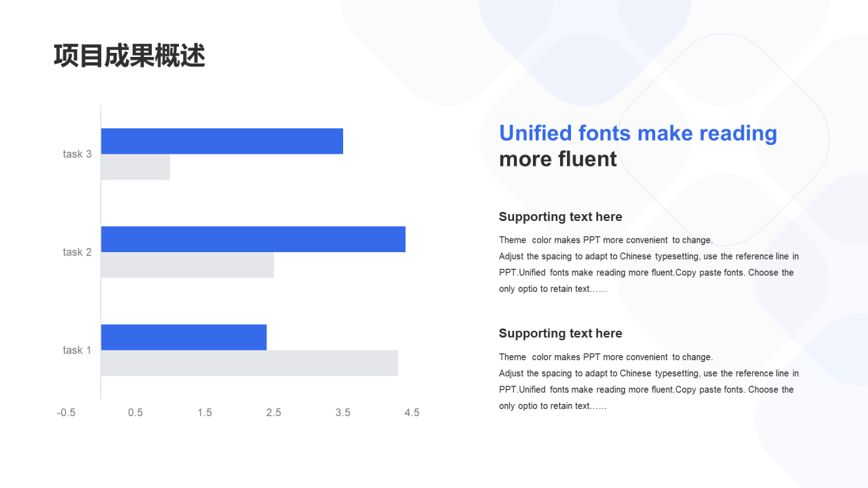Screen dimensions: 868x488
Task: Click the 2.5 axis value
Action: tap(274, 413)
